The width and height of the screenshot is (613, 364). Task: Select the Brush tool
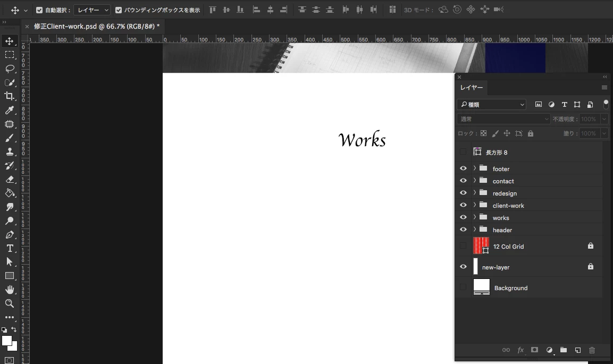pos(10,138)
